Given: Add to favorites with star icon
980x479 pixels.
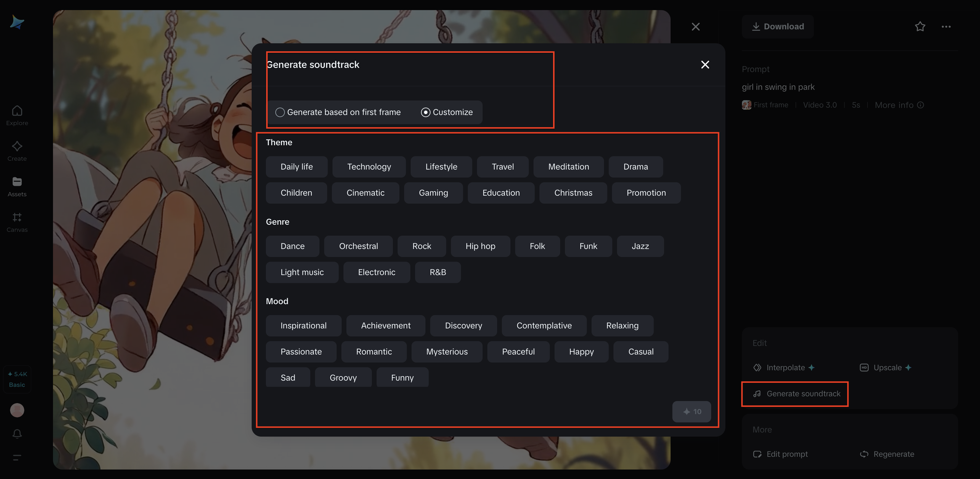Looking at the screenshot, I should click(x=920, y=27).
